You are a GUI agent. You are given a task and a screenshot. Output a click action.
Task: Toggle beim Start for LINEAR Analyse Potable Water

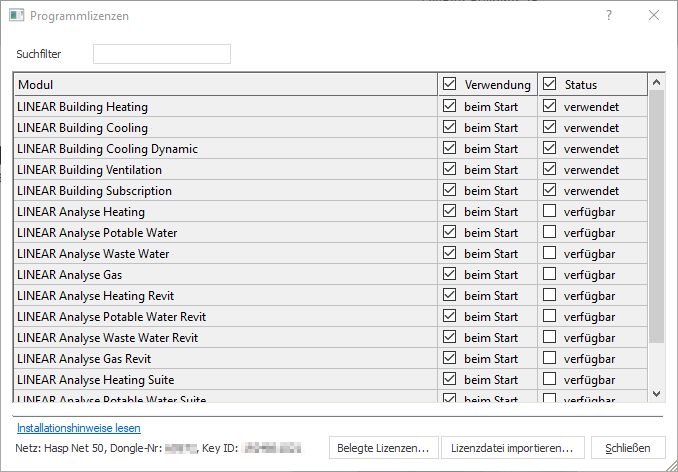450,232
